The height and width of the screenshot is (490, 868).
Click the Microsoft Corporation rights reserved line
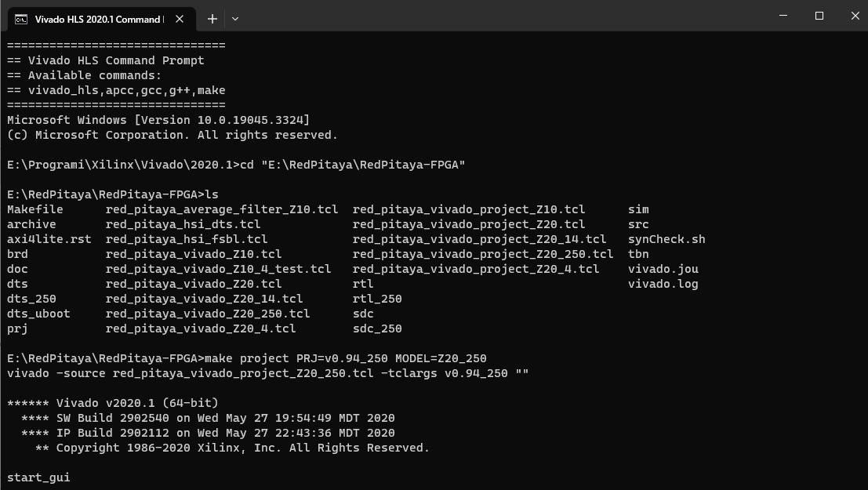tap(173, 135)
